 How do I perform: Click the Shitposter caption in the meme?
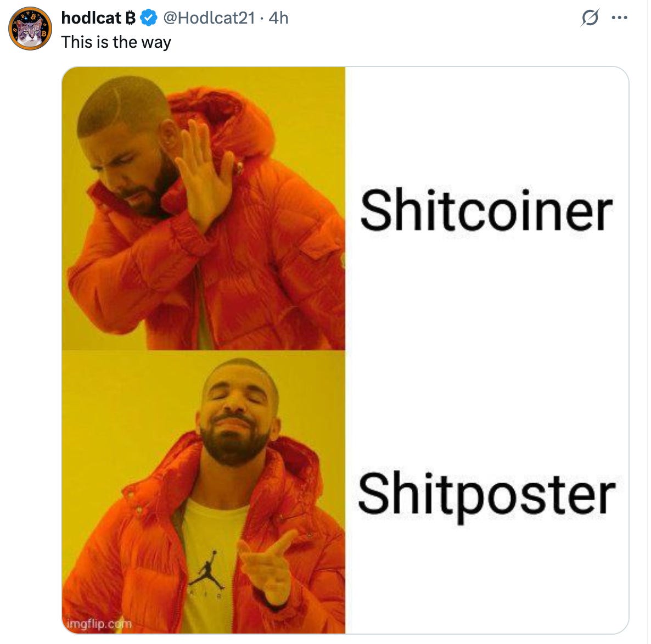(486, 495)
